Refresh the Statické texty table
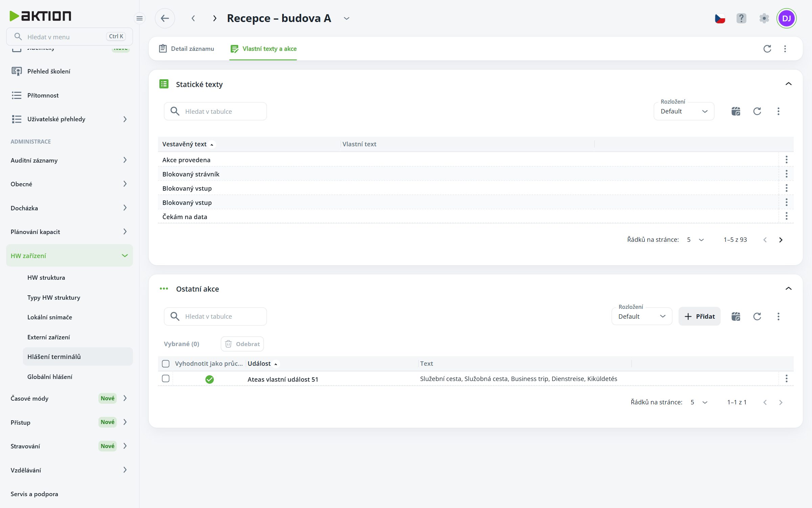812x508 pixels. point(757,111)
